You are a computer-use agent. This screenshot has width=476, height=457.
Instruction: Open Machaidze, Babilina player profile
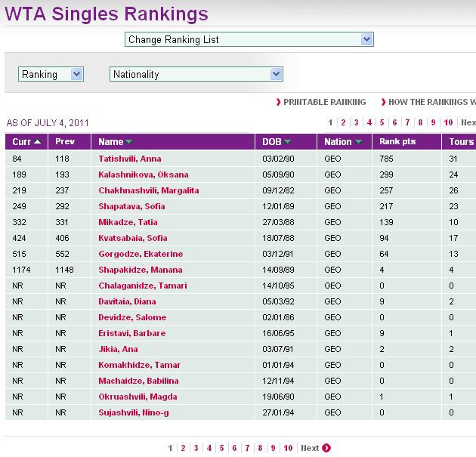tap(138, 381)
